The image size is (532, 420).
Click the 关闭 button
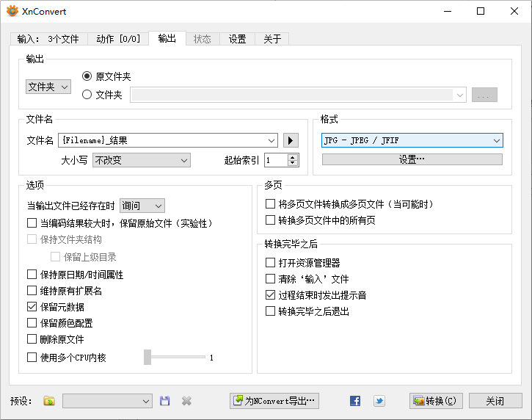[x=495, y=401]
